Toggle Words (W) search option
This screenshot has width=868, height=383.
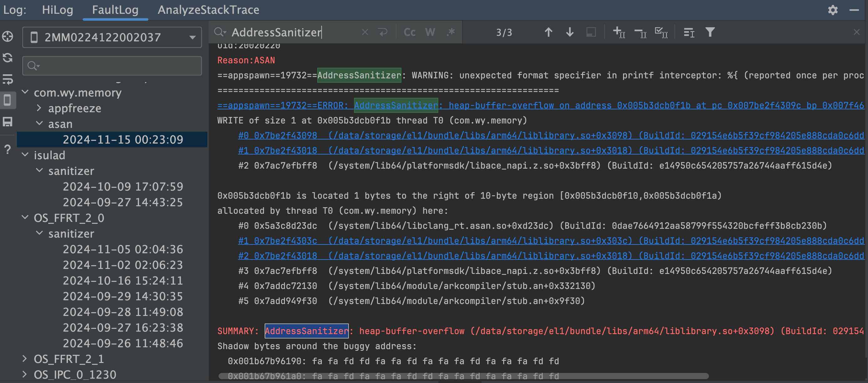[430, 32]
